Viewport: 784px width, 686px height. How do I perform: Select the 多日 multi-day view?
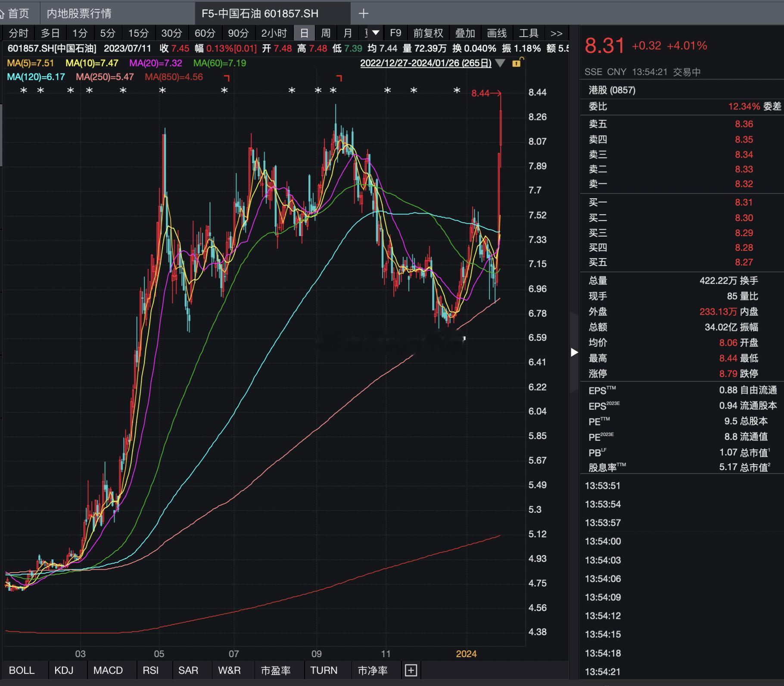click(x=50, y=33)
